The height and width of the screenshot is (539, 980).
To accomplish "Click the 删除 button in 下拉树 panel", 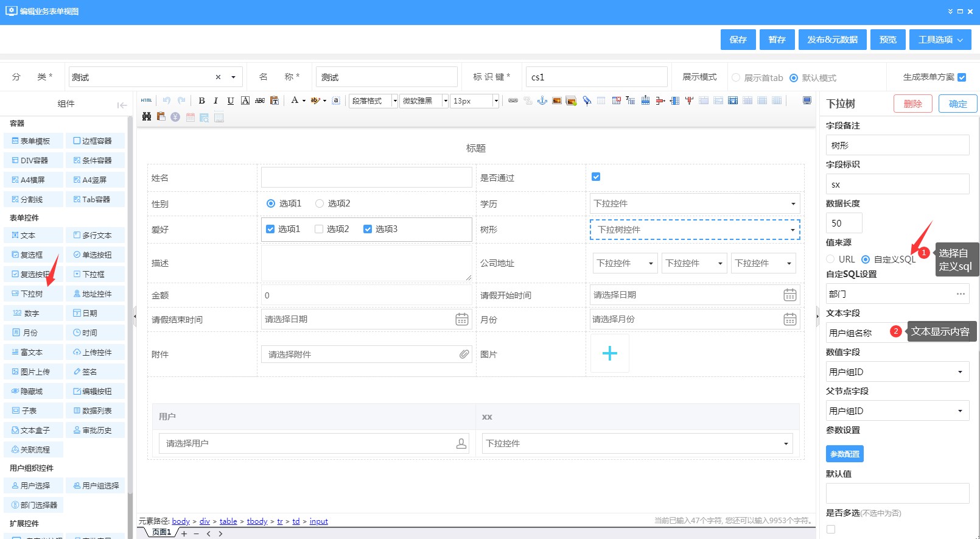I will 913,104.
